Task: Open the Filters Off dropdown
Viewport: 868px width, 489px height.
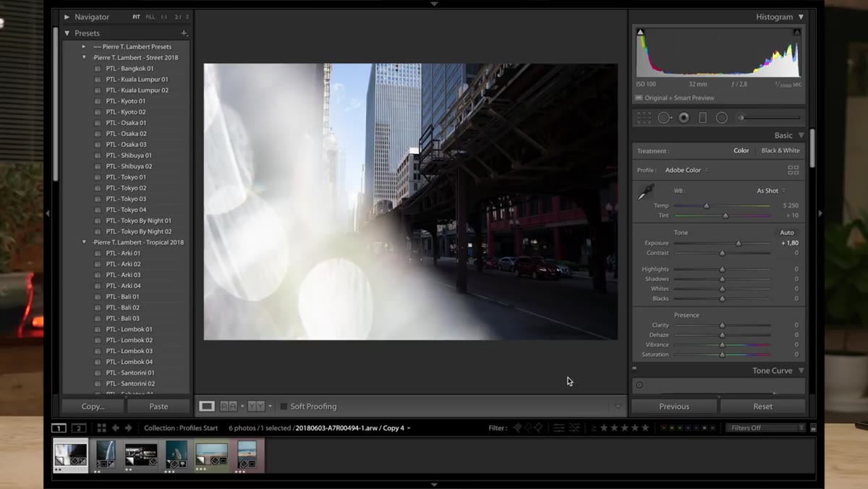Action: tap(765, 428)
